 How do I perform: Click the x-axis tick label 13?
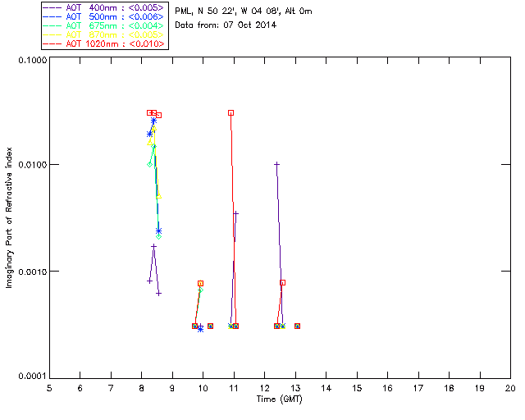(x=295, y=388)
